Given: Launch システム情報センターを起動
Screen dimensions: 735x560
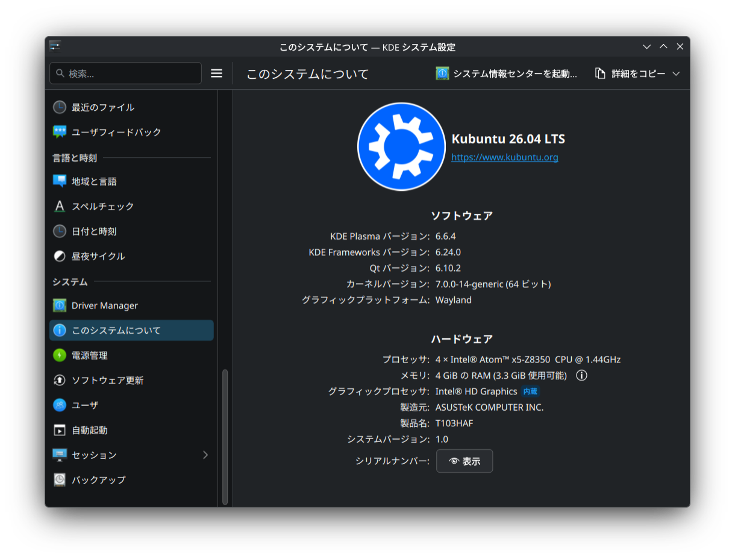Looking at the screenshot, I should tap(507, 73).
